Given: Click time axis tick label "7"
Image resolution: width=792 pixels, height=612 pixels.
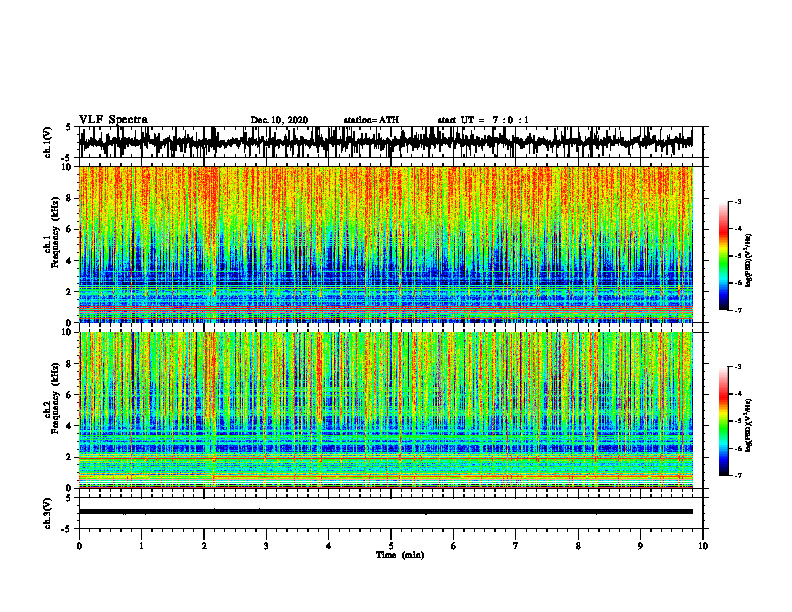Looking at the screenshot, I should pyautogui.click(x=516, y=546).
